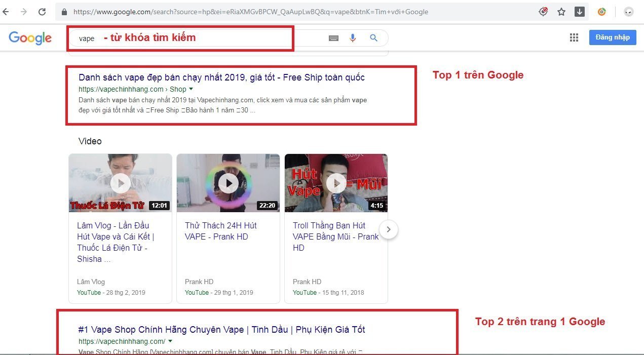This screenshot has width=644, height=355.
Task: Open the on-screen keyboard input tool
Action: pyautogui.click(x=333, y=38)
